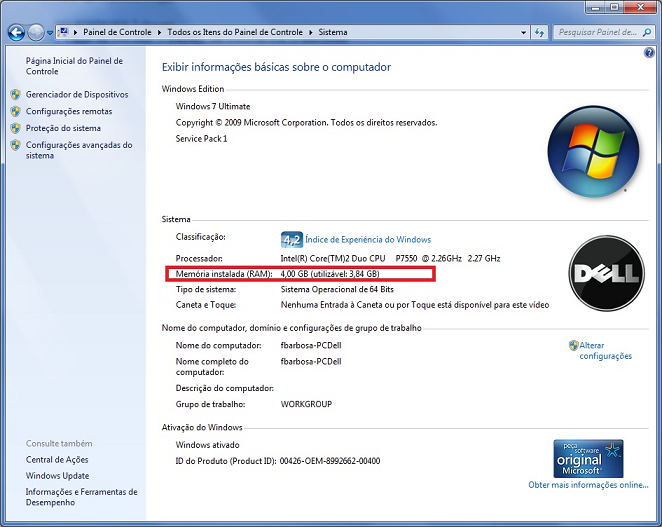Click the magnifier search icon
The width and height of the screenshot is (662, 527).
coord(647,32)
